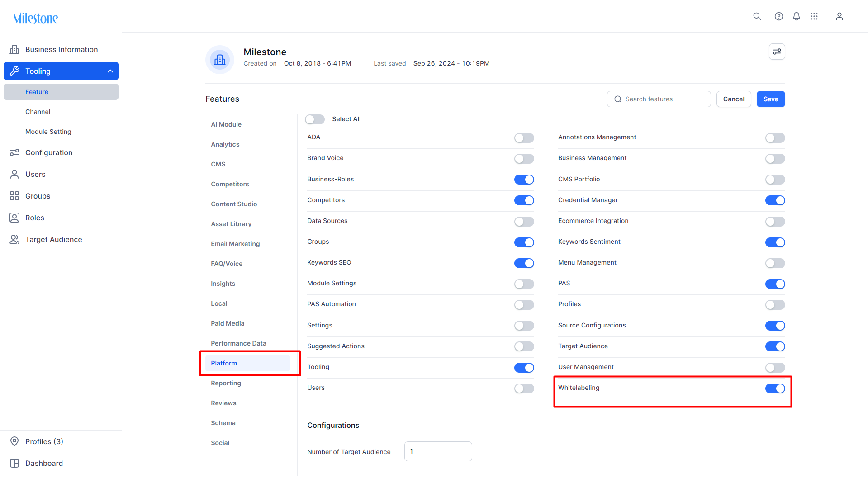Select the CMS category
The width and height of the screenshot is (868, 488).
click(248, 164)
